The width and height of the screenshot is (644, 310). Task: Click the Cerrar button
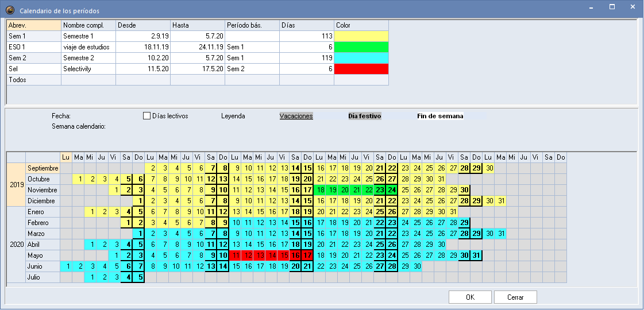pos(515,297)
